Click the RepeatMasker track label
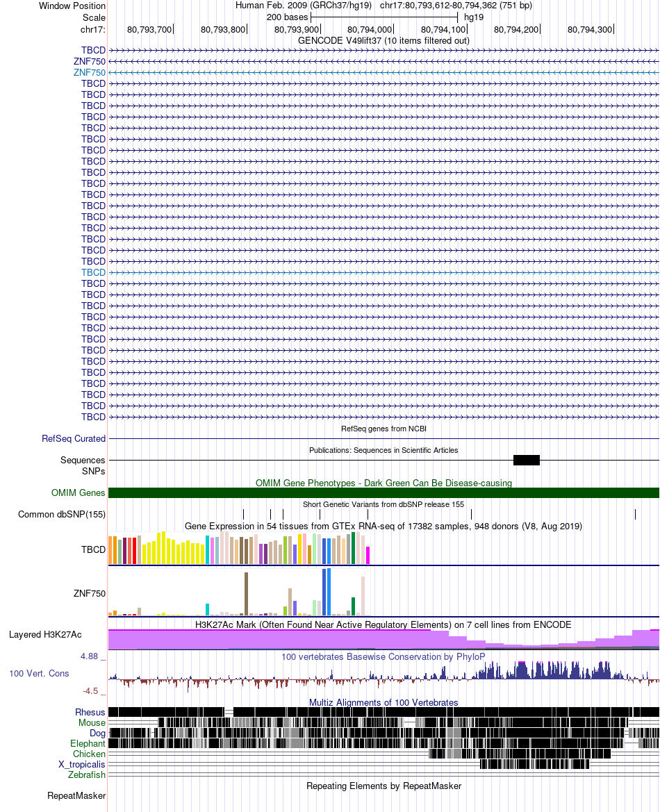Screen dimensions: 660x812 [x=76, y=796]
